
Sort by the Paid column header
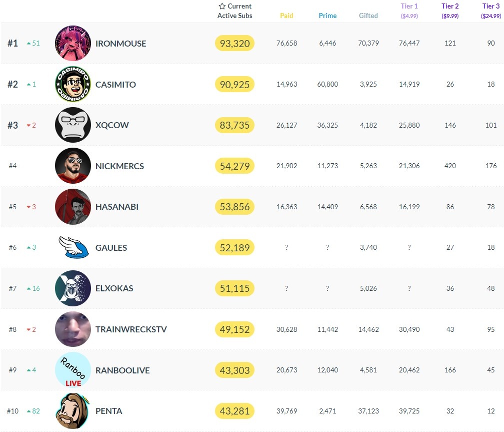tap(286, 16)
